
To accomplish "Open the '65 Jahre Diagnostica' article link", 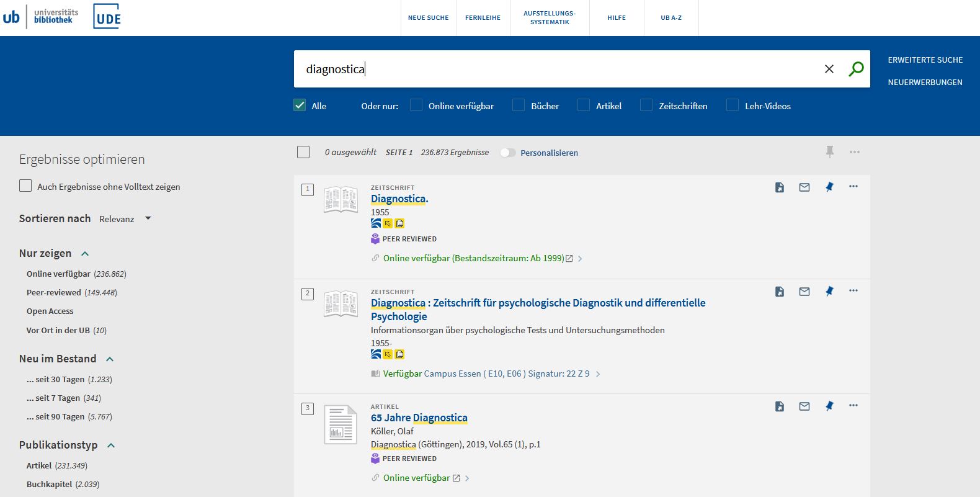I will click(419, 418).
